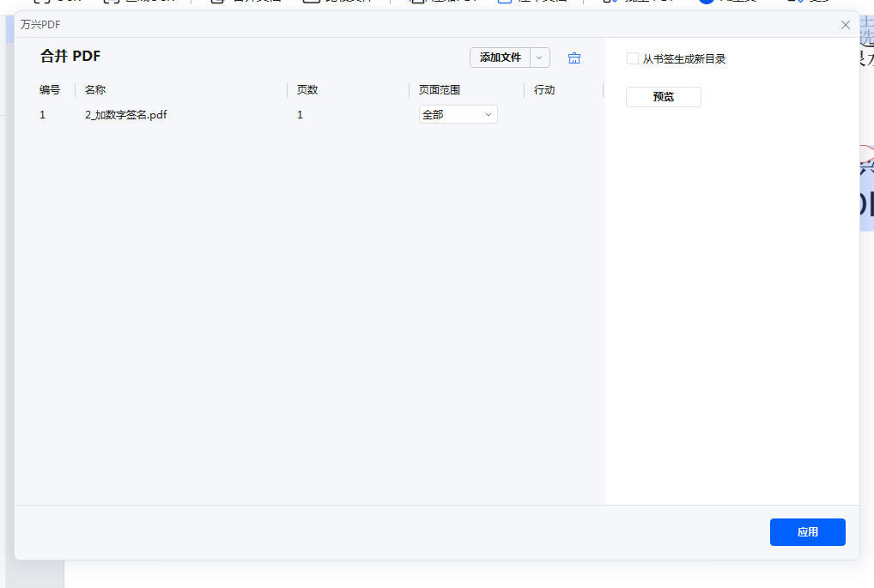The height and width of the screenshot is (588, 874).
Task: Click the 行动 column header
Action: tap(543, 89)
